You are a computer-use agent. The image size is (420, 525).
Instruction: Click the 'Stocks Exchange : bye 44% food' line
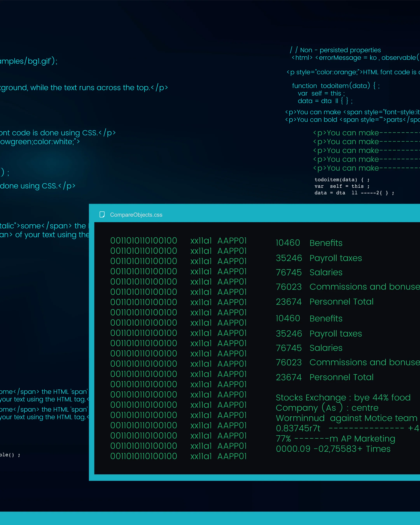[x=343, y=397]
